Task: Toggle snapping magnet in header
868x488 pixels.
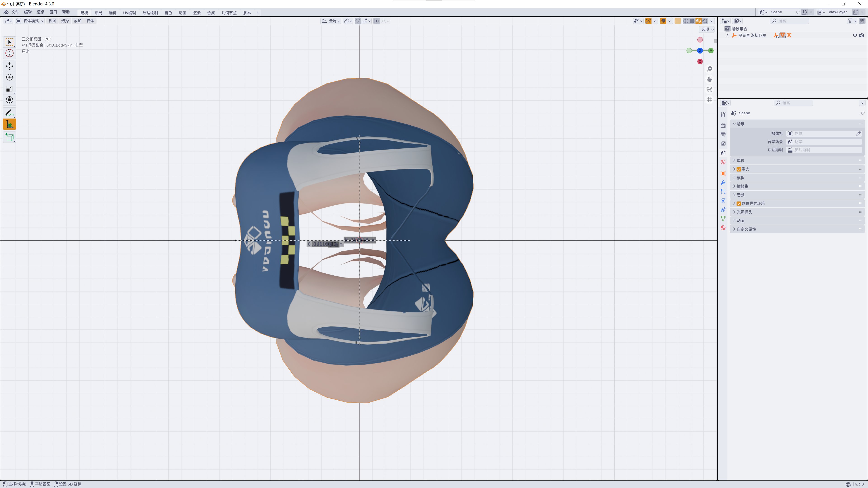Action: coord(358,21)
